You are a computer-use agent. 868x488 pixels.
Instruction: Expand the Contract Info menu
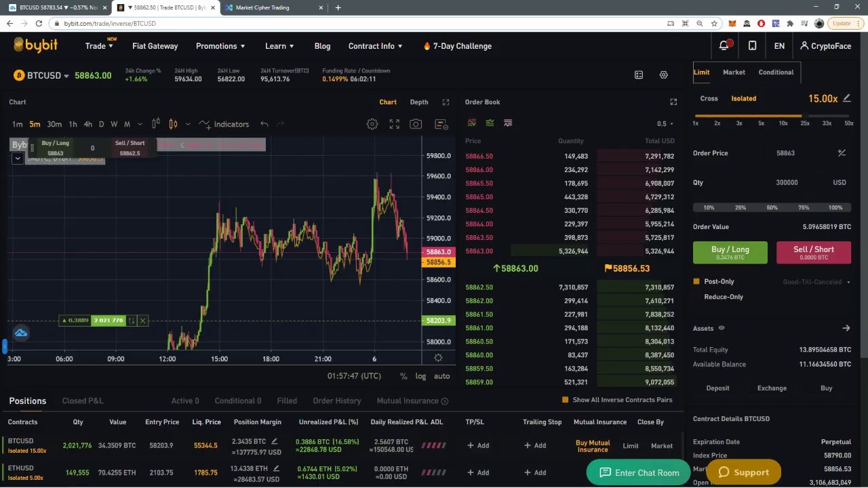pyautogui.click(x=375, y=46)
